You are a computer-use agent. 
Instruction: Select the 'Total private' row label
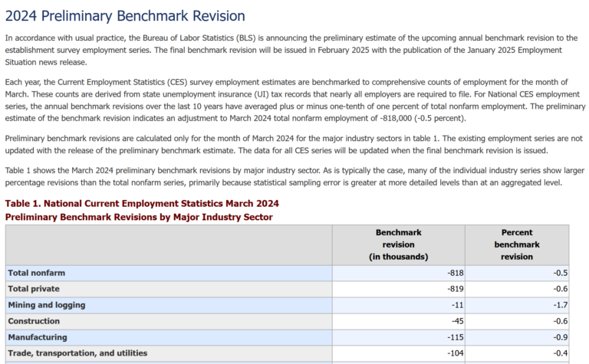[34, 289]
